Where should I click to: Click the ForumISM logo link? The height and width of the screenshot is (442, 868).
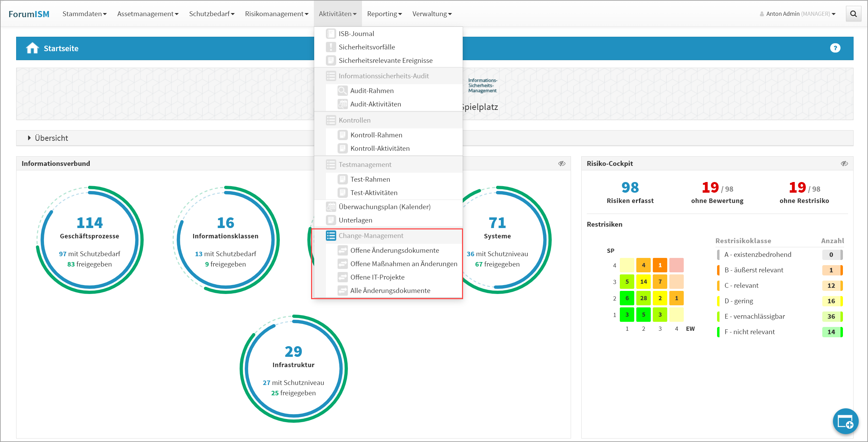point(29,14)
